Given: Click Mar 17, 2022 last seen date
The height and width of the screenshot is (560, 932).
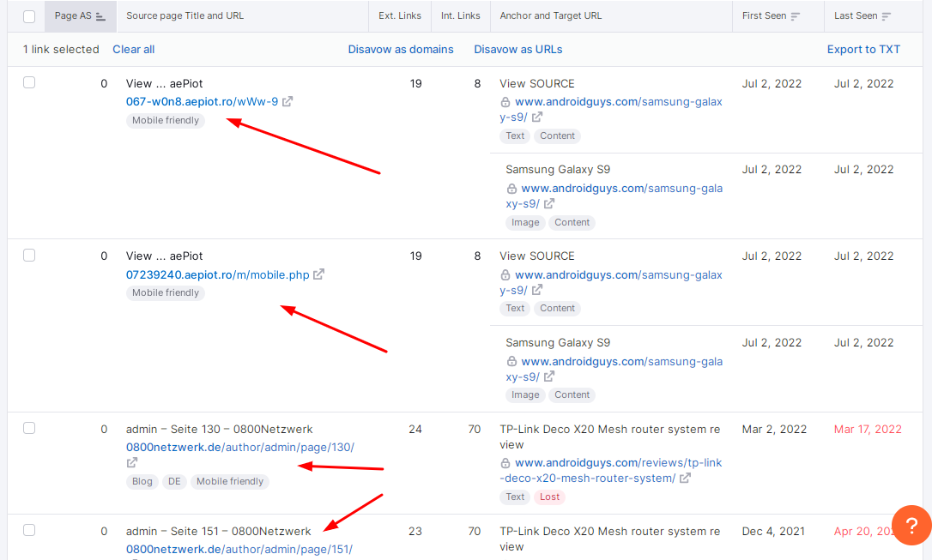Looking at the screenshot, I should 868,430.
